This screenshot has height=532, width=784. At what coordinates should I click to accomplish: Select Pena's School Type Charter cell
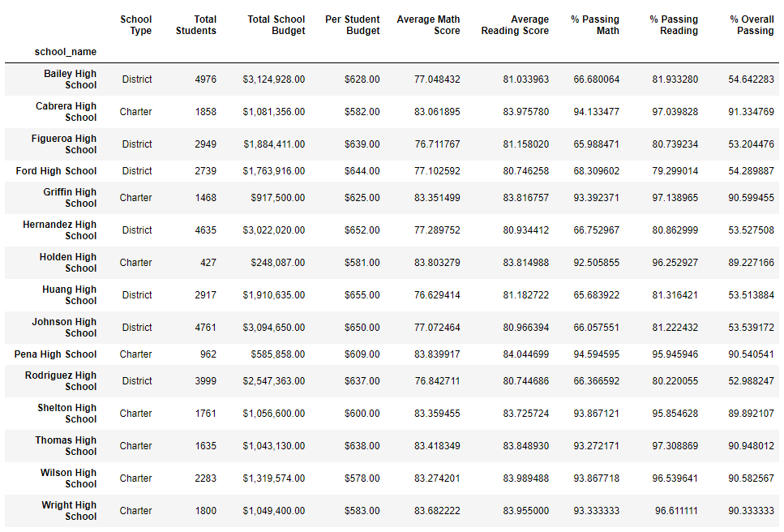[135, 354]
